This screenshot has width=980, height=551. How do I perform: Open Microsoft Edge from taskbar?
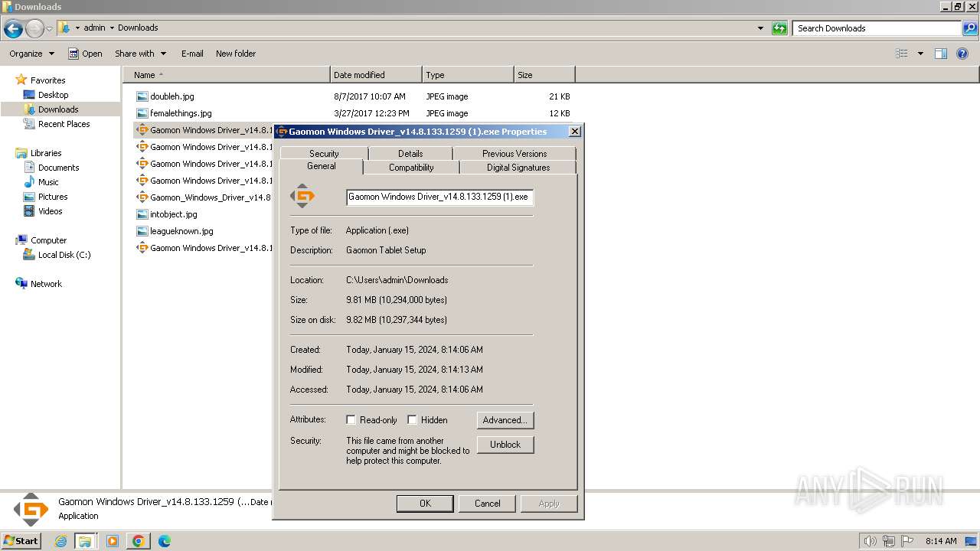click(x=164, y=541)
